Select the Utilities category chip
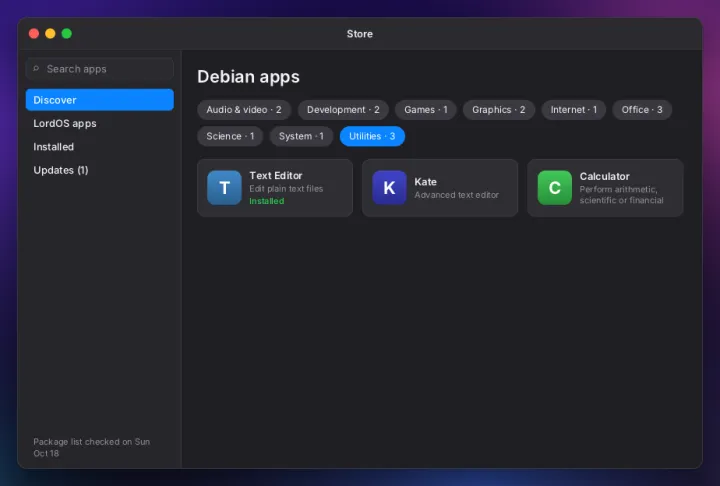This screenshot has height=486, width=720. (372, 136)
